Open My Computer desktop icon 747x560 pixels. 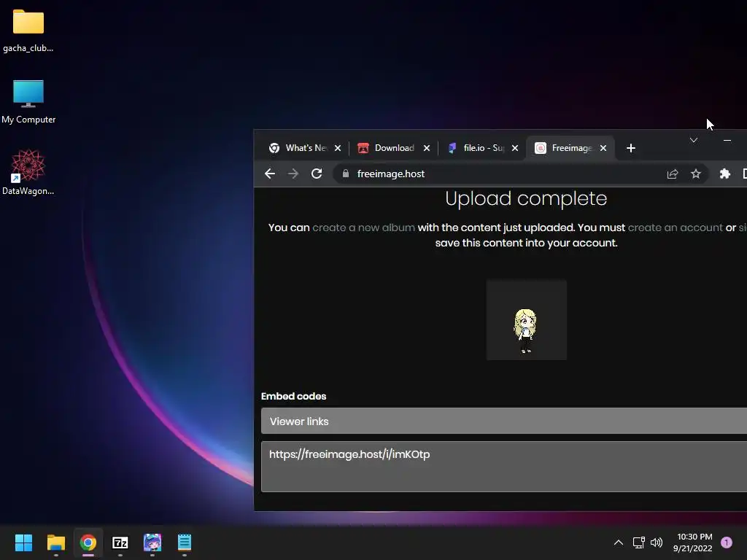(x=28, y=102)
